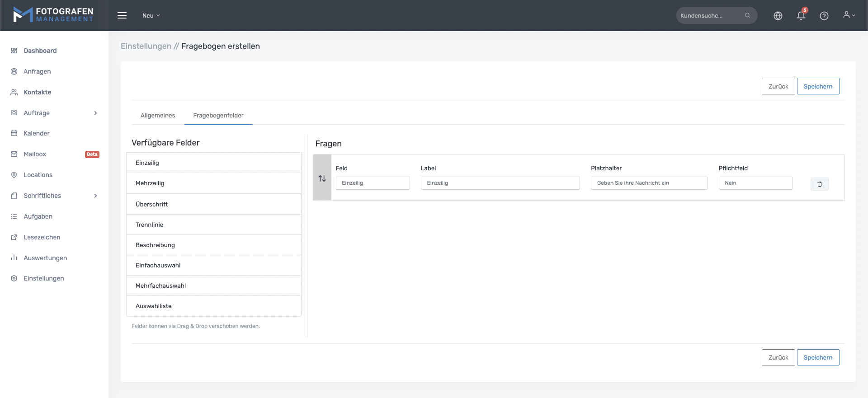Open Kalender in the sidebar
The height and width of the screenshot is (398, 868).
37,133
